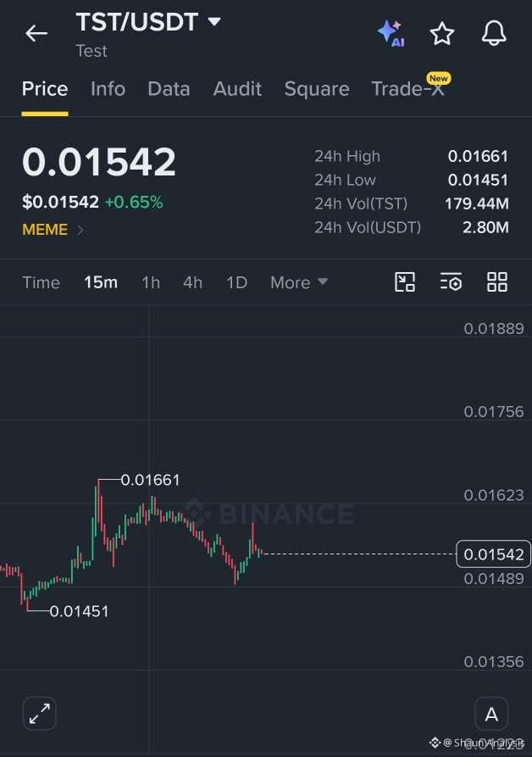Click the 24h Low value 0.01451
The width and height of the screenshot is (532, 757).
click(478, 180)
